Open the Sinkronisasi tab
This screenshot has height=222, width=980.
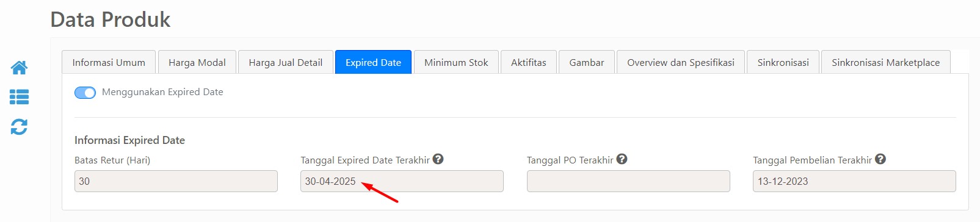tap(783, 62)
